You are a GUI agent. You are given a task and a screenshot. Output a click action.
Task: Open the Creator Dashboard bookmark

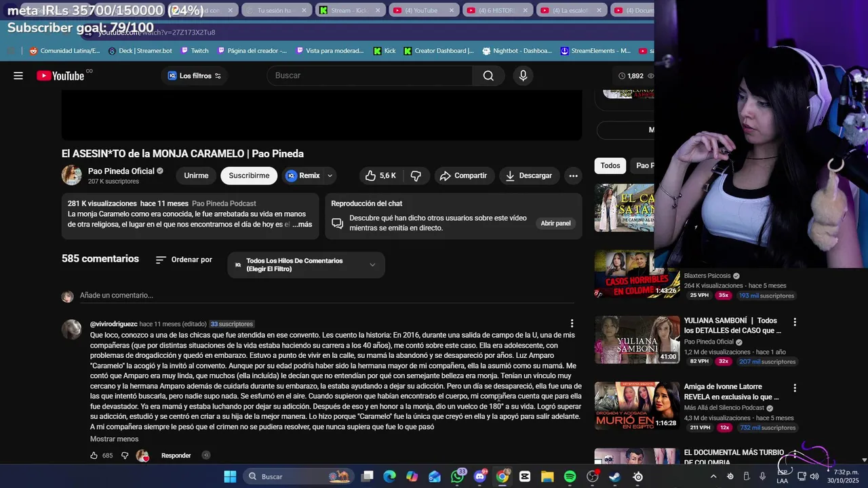coord(439,51)
